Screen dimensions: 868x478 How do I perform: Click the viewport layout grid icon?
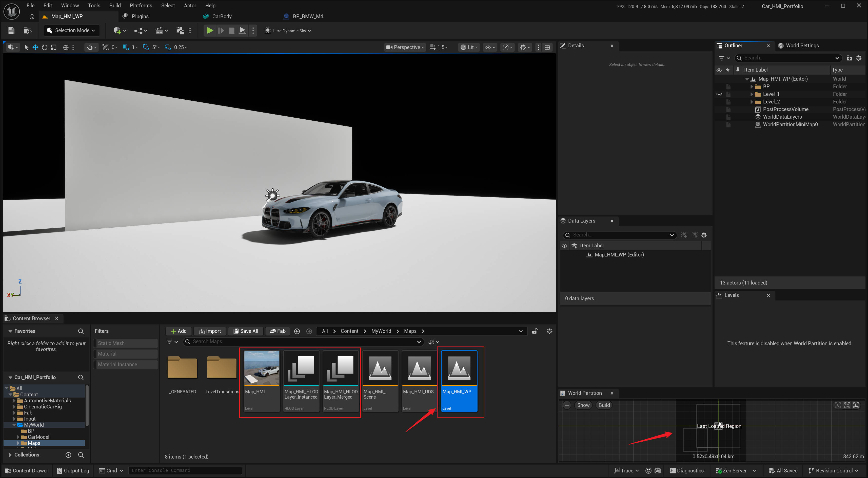coord(547,48)
